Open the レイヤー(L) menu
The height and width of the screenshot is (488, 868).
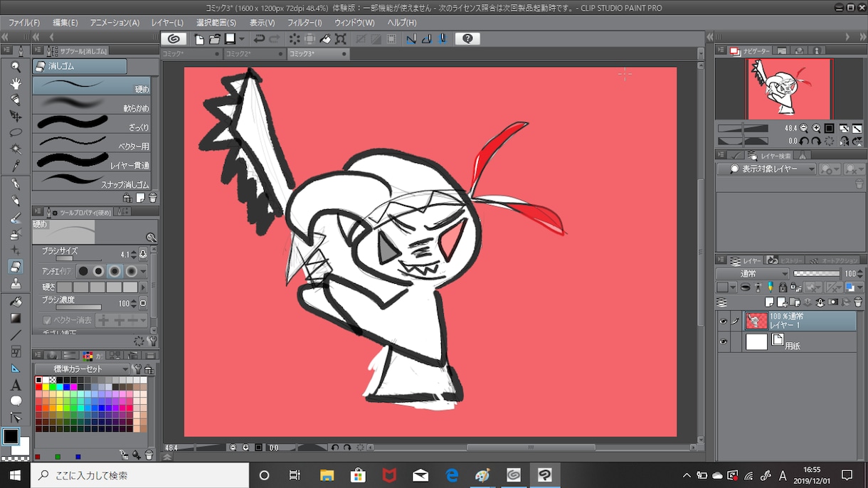coord(167,23)
